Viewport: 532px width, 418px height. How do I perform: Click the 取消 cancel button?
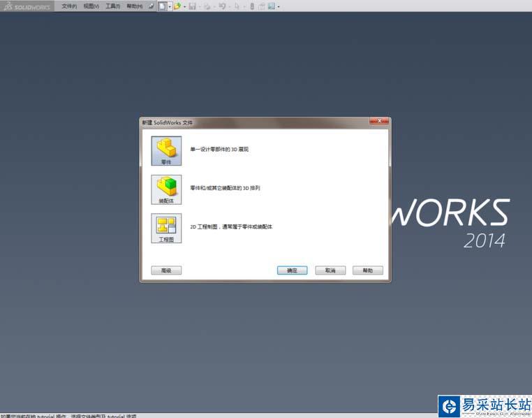tap(330, 271)
